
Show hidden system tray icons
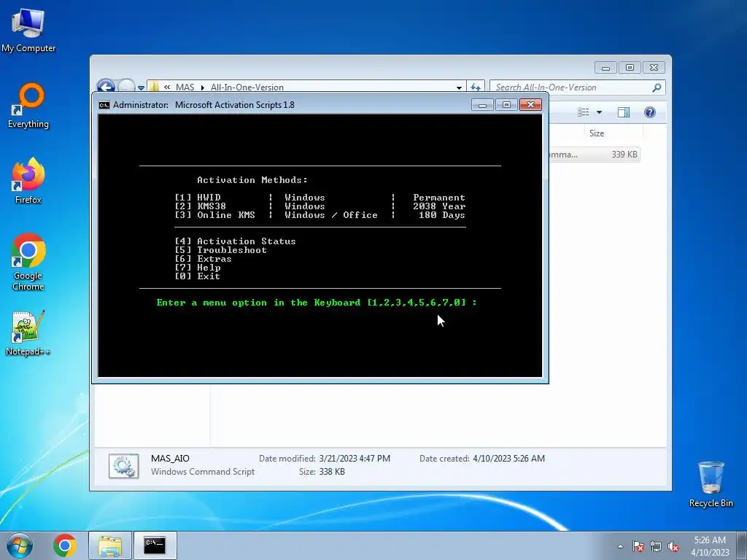[620, 546]
